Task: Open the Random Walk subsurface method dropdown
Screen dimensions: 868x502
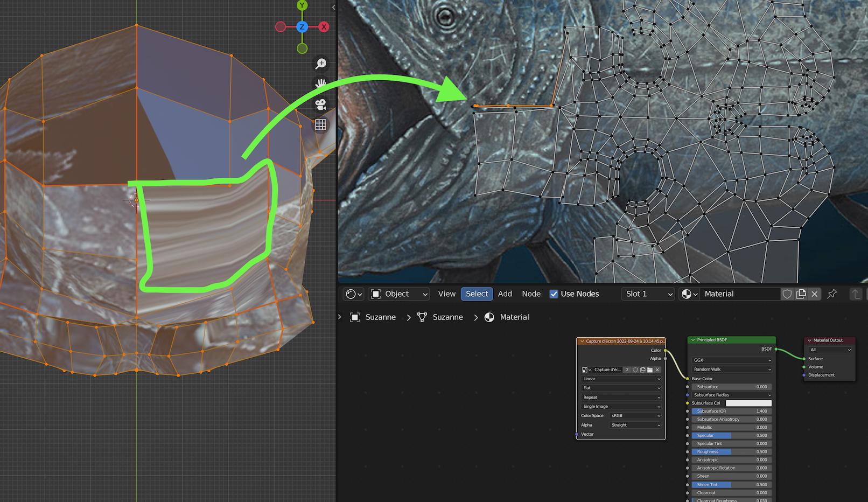Action: (732, 369)
